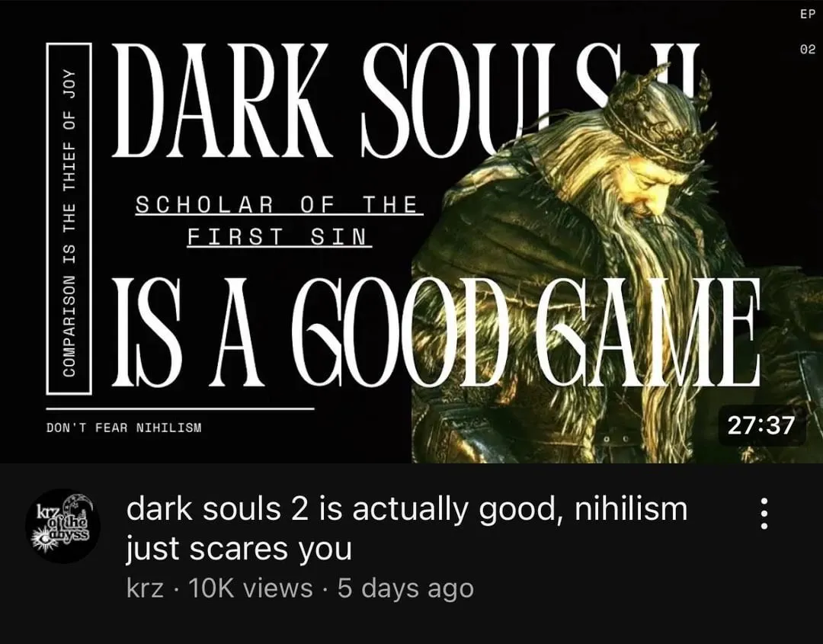The width and height of the screenshot is (823, 644).
Task: Click the 27:37 duration badge
Action: click(x=761, y=425)
